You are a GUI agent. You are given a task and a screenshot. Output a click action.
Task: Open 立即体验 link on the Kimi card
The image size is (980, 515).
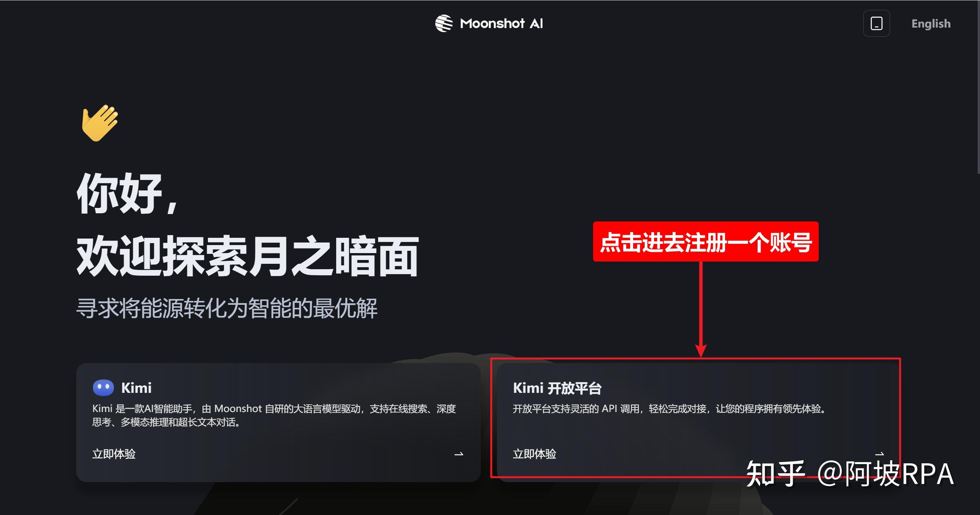114,454
